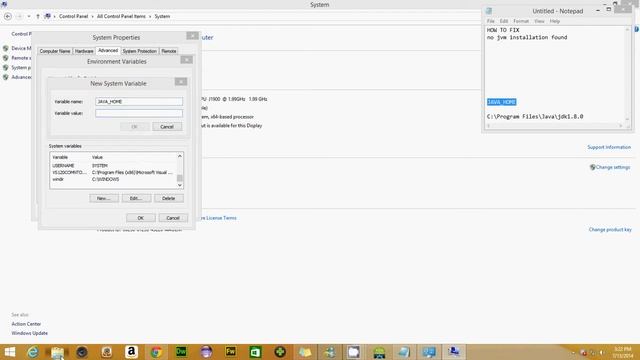The width and height of the screenshot is (640, 360).
Task: Click the "no jvm installation found" line
Action: coord(527,38)
